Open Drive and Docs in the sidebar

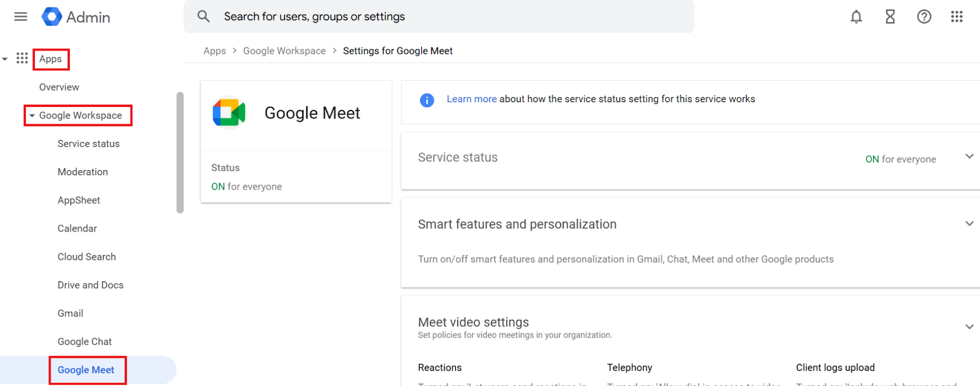(91, 285)
